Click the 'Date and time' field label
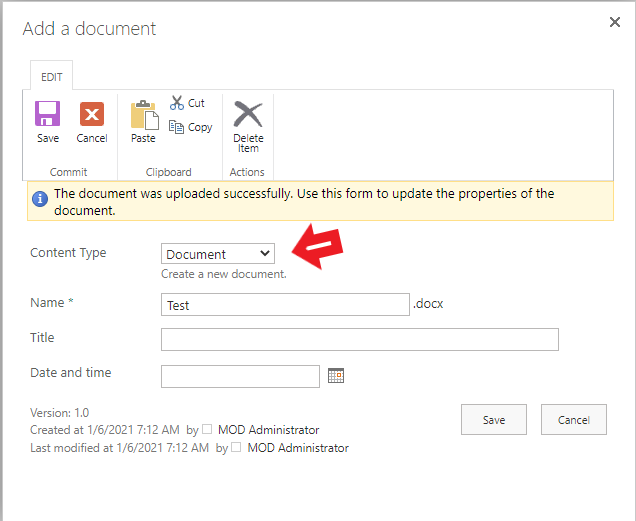The image size is (636, 521). coord(71,372)
